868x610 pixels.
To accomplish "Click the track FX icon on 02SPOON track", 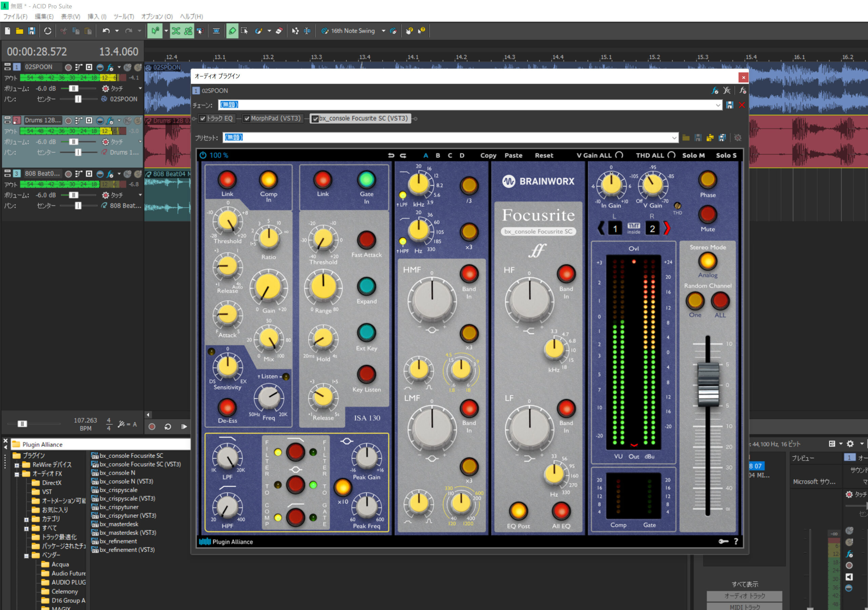I will [110, 67].
